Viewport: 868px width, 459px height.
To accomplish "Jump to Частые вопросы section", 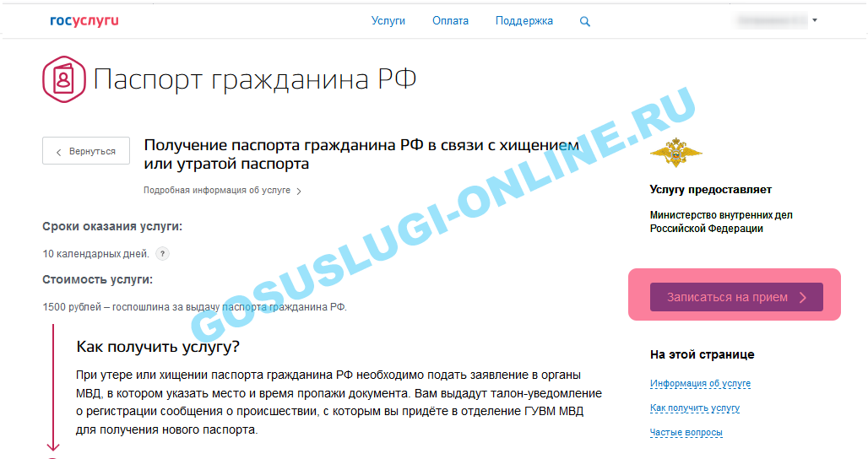I will [x=686, y=433].
